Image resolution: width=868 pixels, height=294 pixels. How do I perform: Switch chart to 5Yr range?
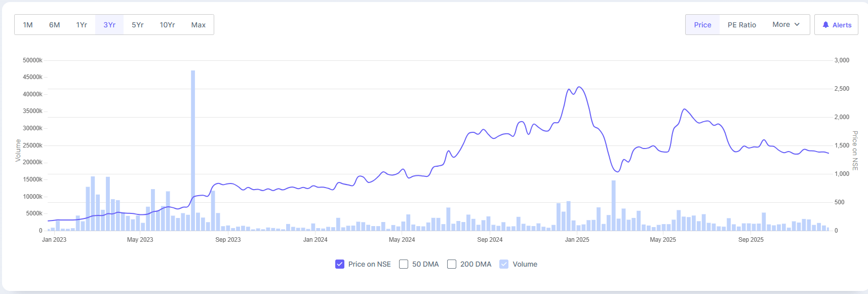[138, 25]
